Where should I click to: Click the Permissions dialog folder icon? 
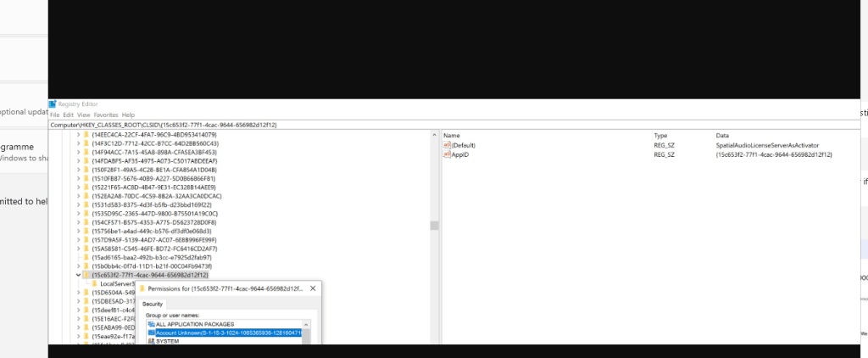(x=142, y=288)
